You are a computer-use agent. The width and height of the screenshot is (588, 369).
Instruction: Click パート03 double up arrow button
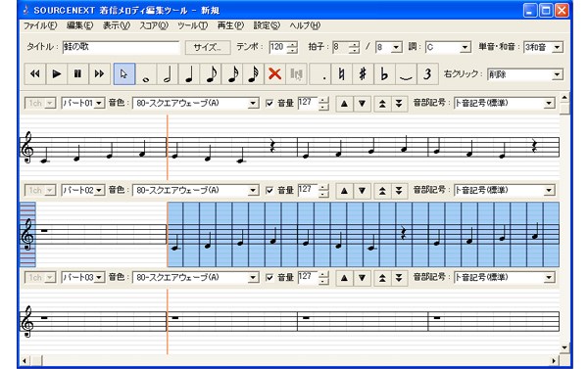tap(382, 278)
